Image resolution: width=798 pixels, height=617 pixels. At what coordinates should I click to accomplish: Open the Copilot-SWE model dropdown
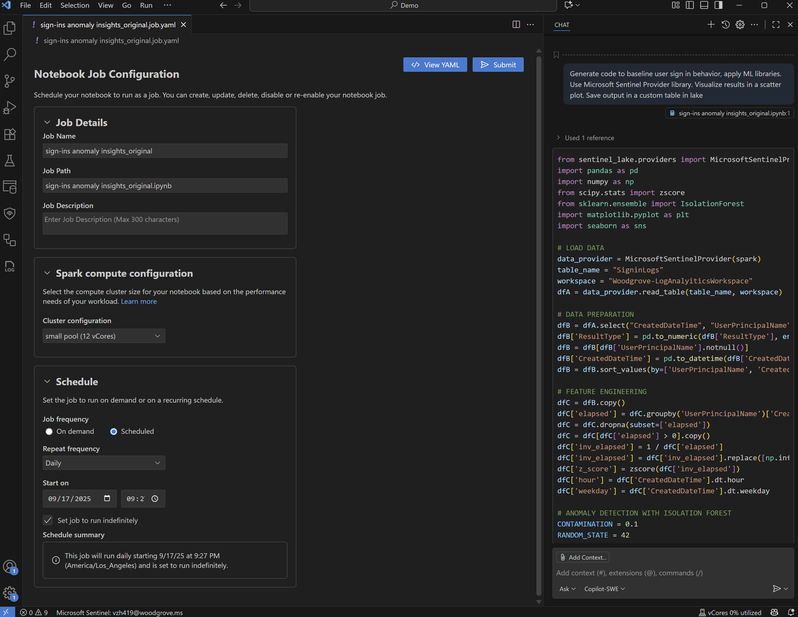[604, 588]
